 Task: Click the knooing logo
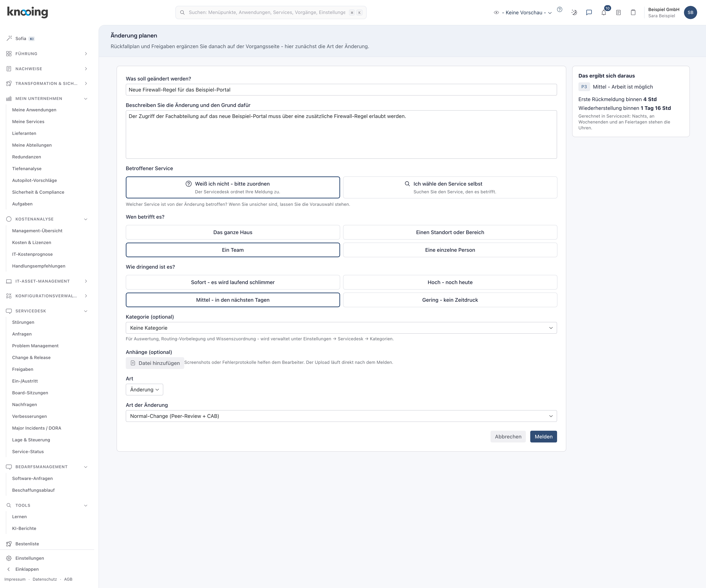coord(28,12)
